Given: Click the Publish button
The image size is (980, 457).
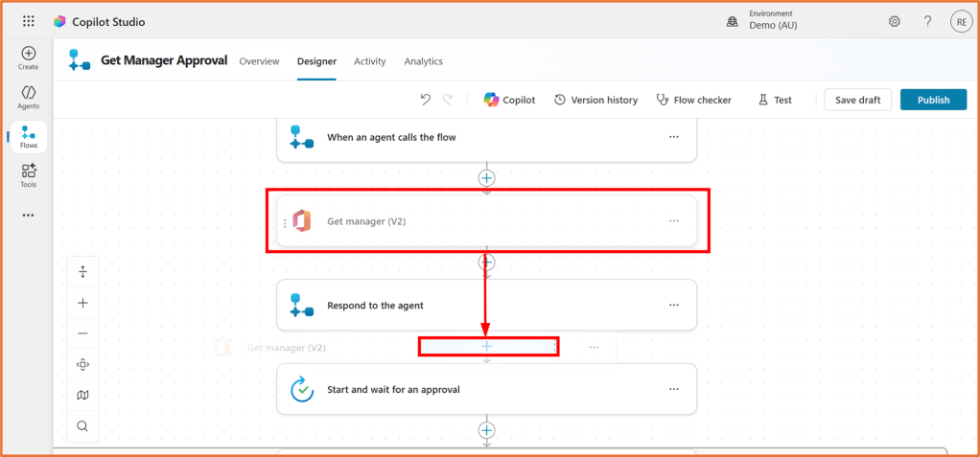Looking at the screenshot, I should click(x=933, y=100).
